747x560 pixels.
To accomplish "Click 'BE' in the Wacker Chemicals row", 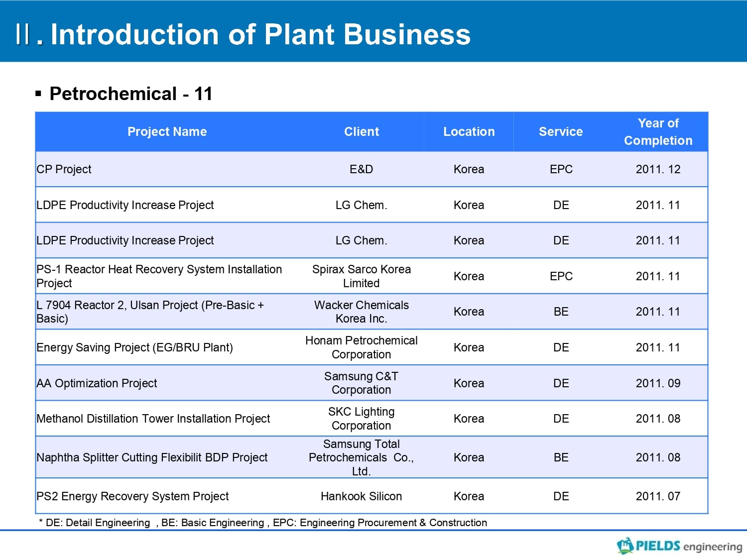I will click(561, 312).
